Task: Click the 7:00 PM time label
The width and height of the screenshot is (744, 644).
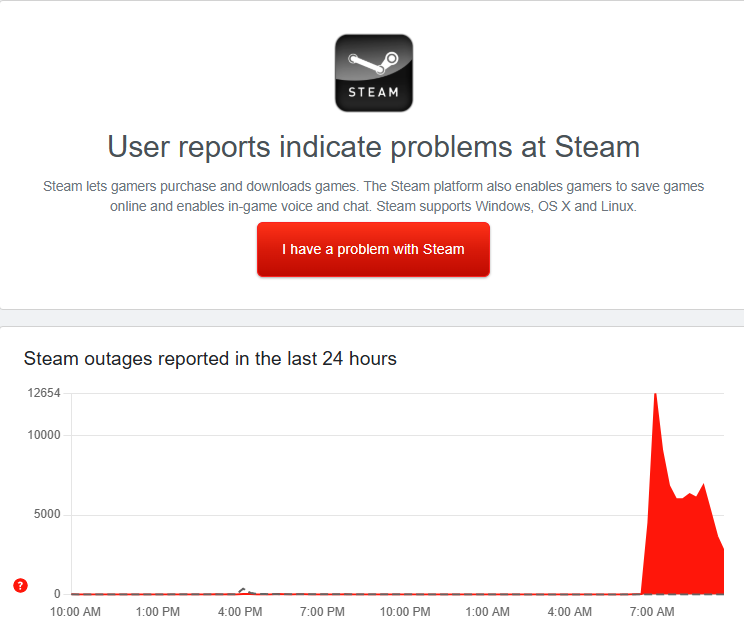Action: pos(322,612)
